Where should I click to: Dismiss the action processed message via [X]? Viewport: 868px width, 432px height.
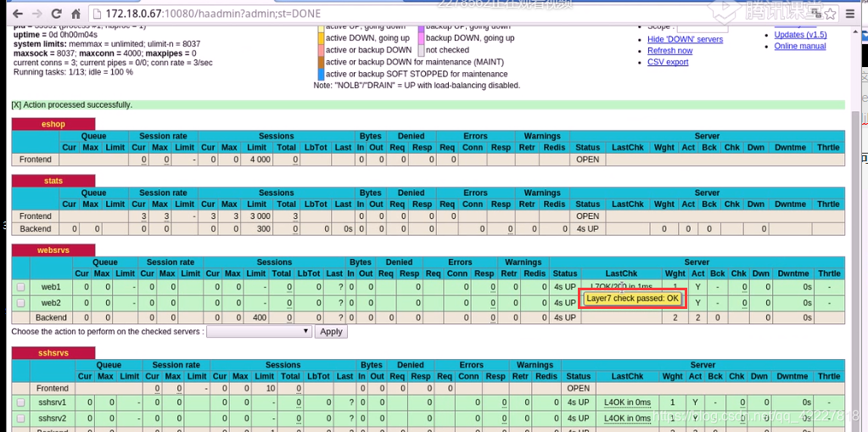tap(15, 104)
